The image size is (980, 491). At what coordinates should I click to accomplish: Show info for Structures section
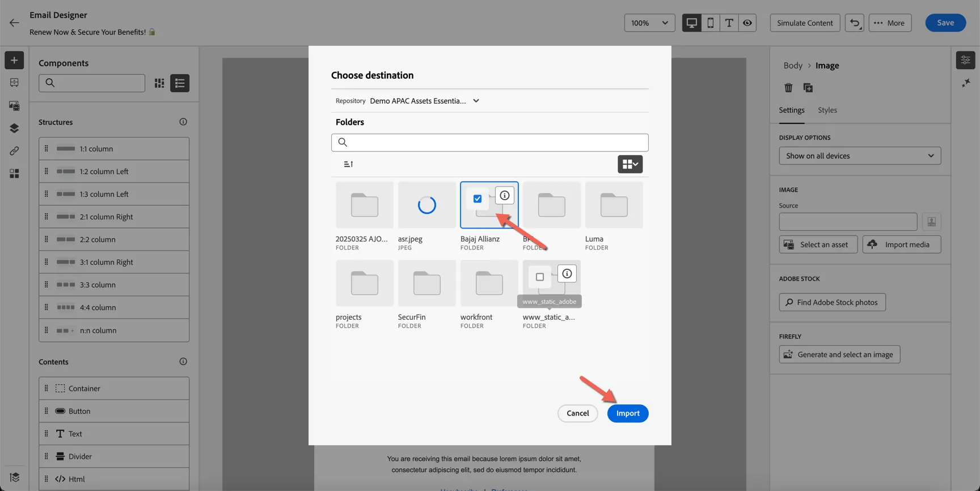(x=183, y=122)
